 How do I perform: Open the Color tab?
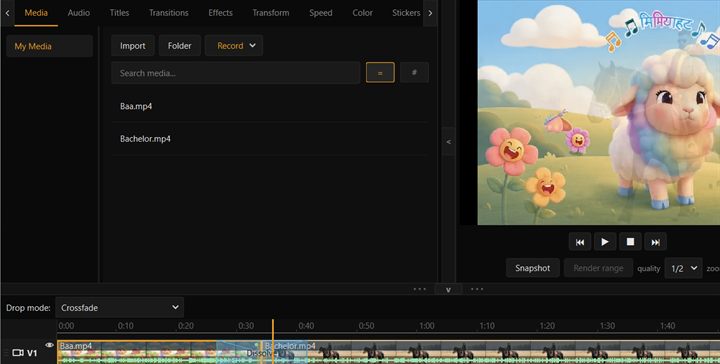click(x=362, y=13)
